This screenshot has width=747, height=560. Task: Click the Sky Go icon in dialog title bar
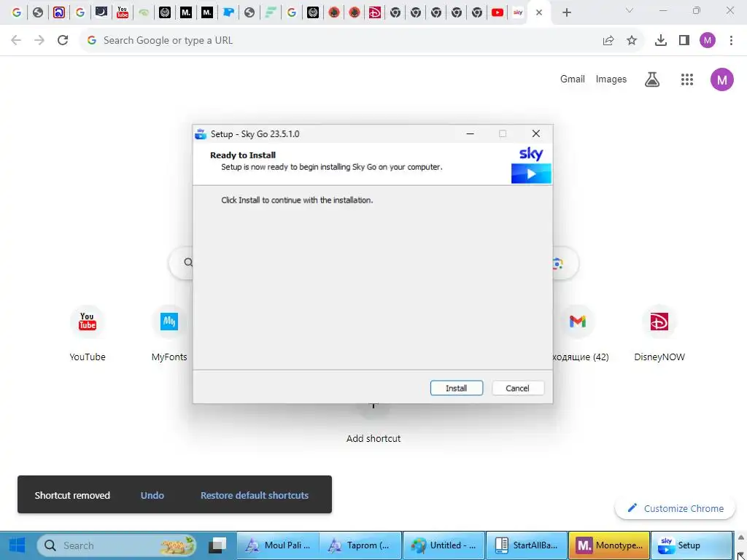pyautogui.click(x=201, y=134)
